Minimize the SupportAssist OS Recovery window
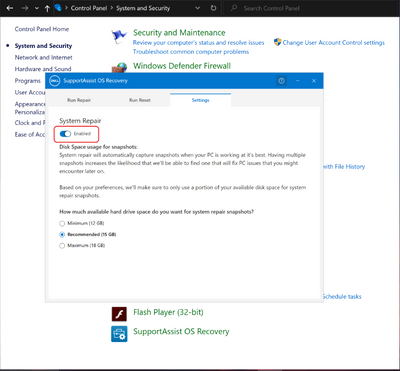The image size is (400, 371). coord(298,81)
